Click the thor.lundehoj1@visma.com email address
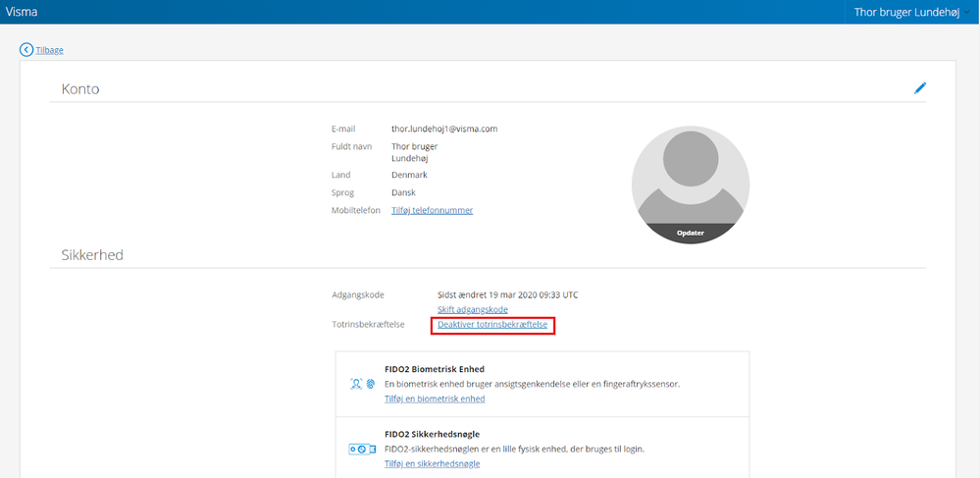 [444, 129]
